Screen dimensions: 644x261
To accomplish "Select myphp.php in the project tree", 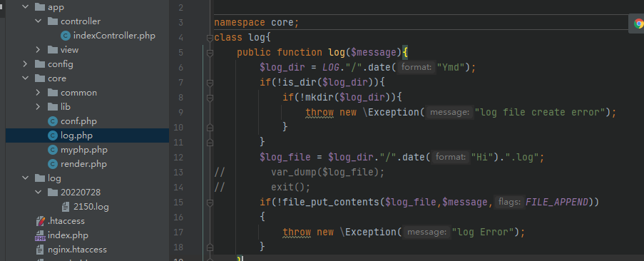I will click(x=83, y=150).
